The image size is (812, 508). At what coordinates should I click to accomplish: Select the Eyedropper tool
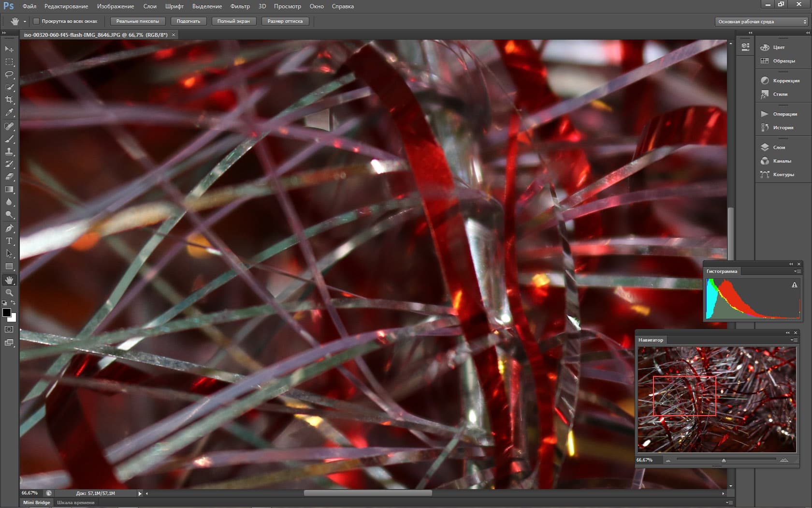pos(9,112)
